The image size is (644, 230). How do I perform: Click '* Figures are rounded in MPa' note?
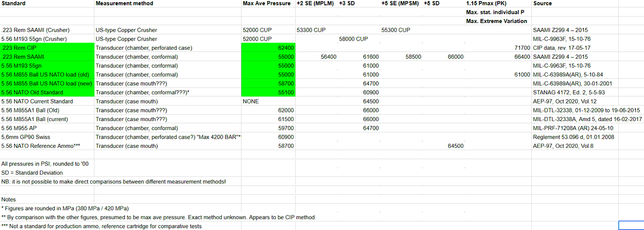(64, 208)
